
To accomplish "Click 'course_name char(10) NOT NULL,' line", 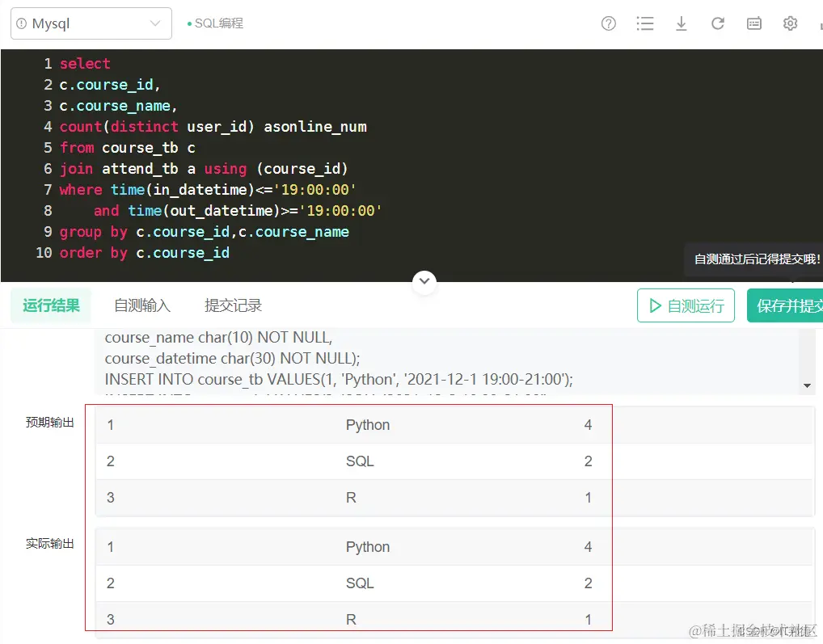I will (x=218, y=337).
